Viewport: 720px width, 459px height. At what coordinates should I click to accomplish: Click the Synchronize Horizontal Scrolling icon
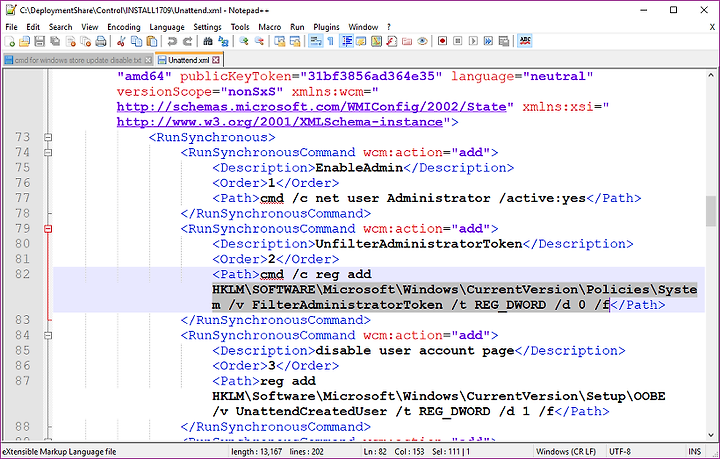coord(294,42)
